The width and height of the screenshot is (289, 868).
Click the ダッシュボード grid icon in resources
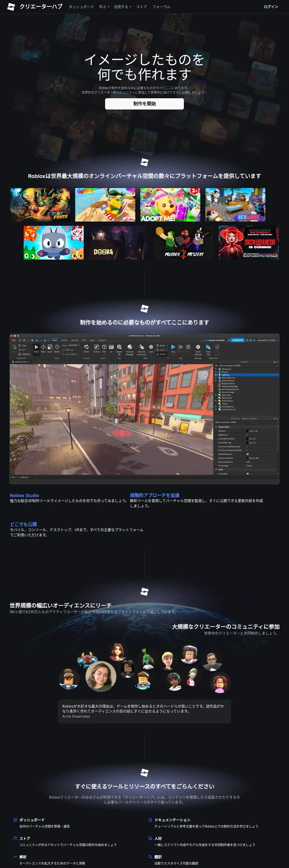(15, 820)
